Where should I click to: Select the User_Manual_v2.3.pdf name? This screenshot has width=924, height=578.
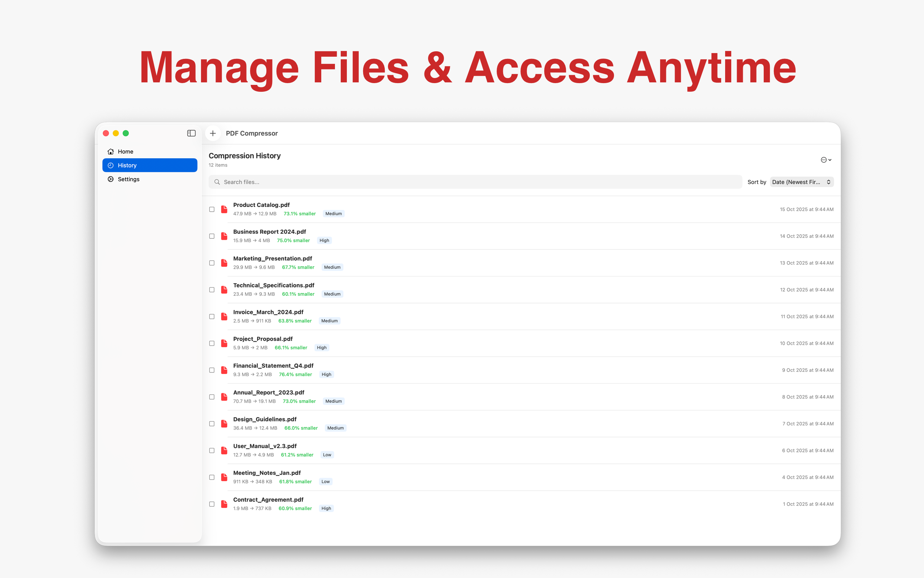[x=265, y=446]
